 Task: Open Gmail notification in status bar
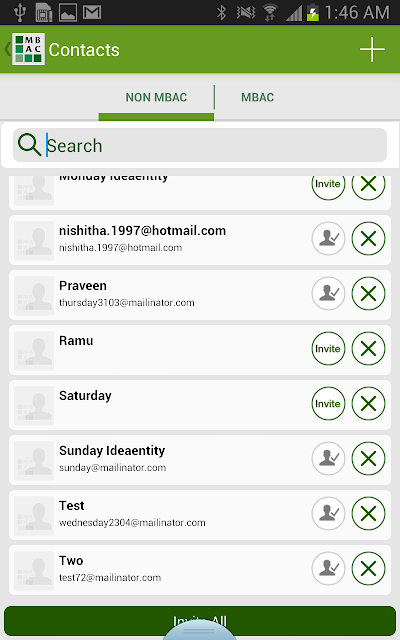tap(92, 13)
